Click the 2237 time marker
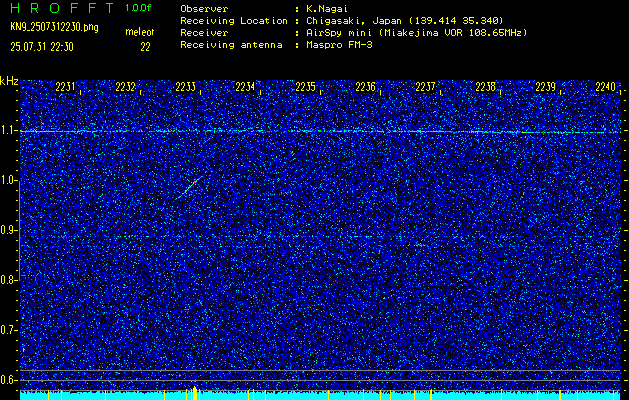The width and height of the screenshot is (629, 400). [425, 87]
